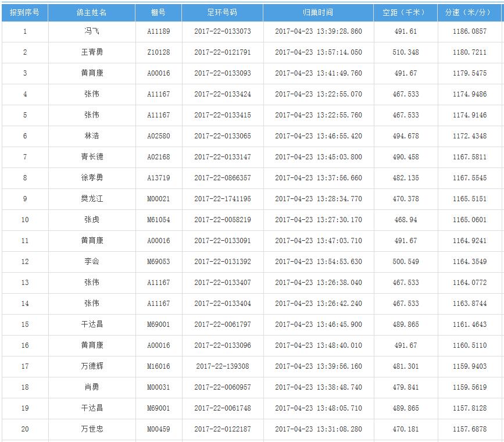
Task: Select ring number 2017-22-0133093
Action: coord(222,73)
